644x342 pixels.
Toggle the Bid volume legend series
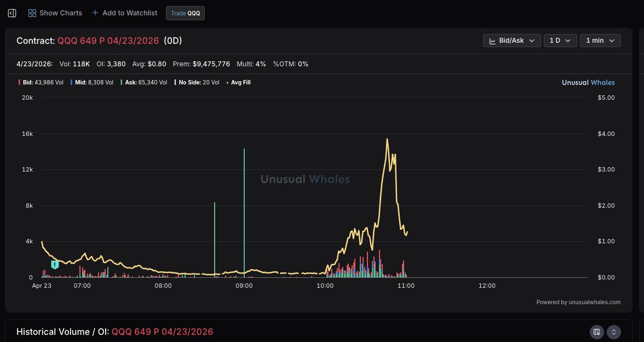[x=41, y=82]
